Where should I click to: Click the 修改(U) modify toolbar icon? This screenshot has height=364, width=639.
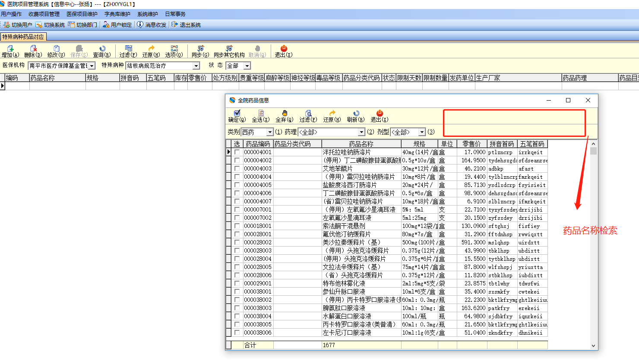click(56, 51)
